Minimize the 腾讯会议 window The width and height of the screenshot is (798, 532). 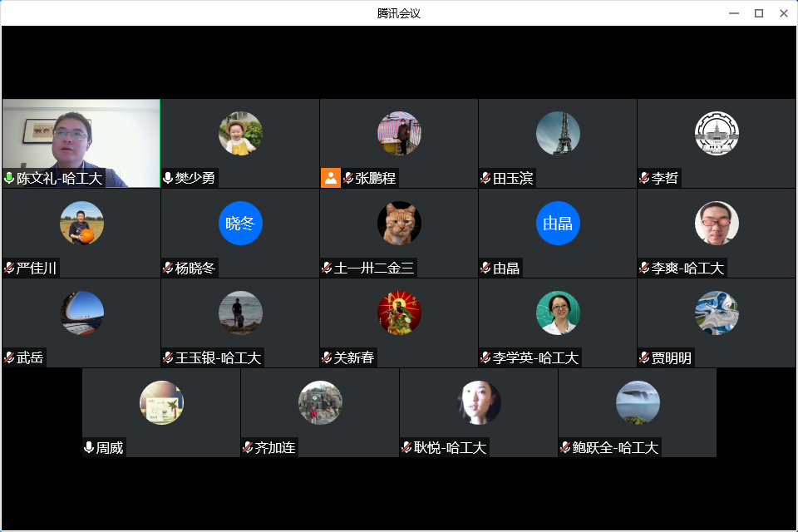pos(734,13)
